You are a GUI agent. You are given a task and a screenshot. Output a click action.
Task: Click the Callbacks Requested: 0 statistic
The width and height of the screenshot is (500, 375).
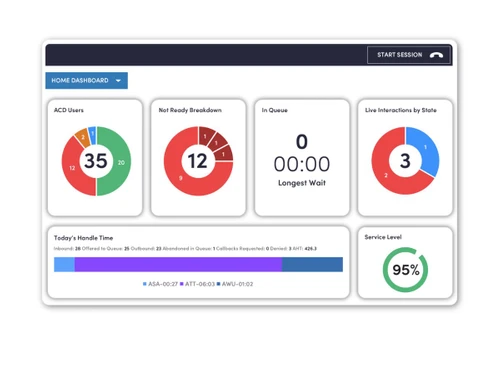tap(243, 248)
